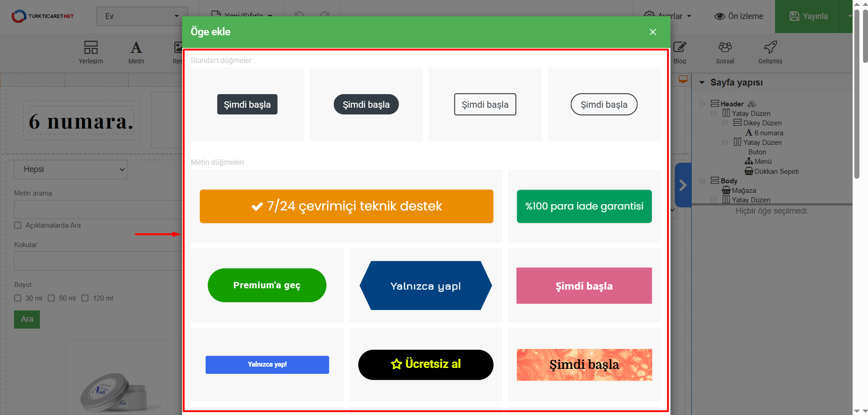Click the Blog tool icon
Viewport: 868px width, 415px height.
(680, 48)
